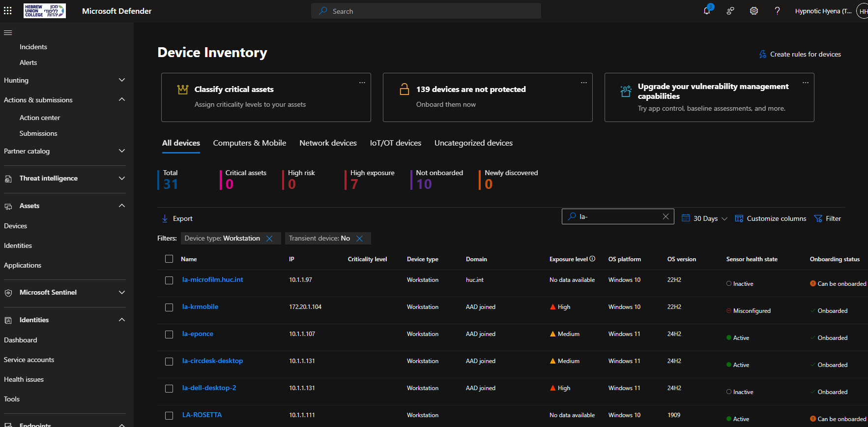Select the LA-ROSETTA row checkbox
Viewport: 868px width, 427px height.
click(x=169, y=416)
